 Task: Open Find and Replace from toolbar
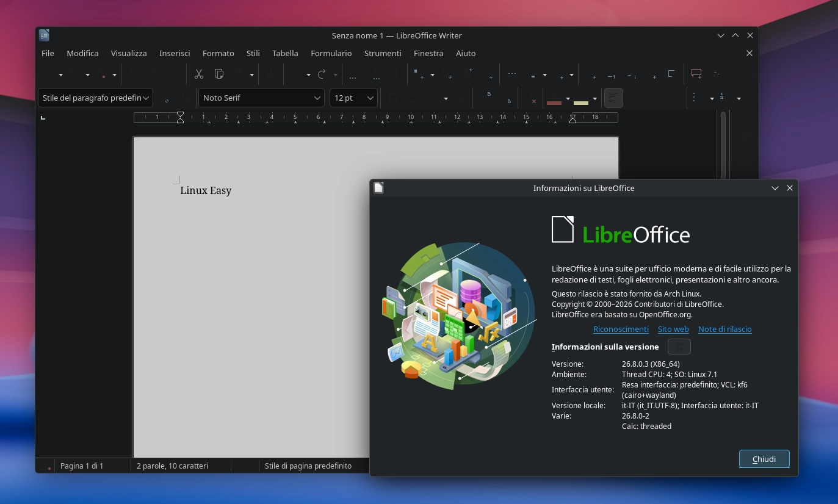(353, 74)
